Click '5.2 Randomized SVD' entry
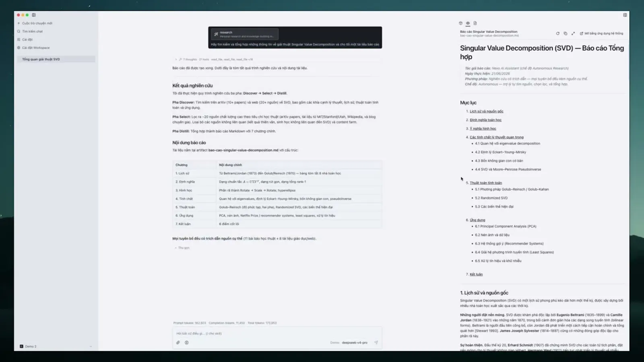This screenshot has height=362, width=644. [x=491, y=198]
